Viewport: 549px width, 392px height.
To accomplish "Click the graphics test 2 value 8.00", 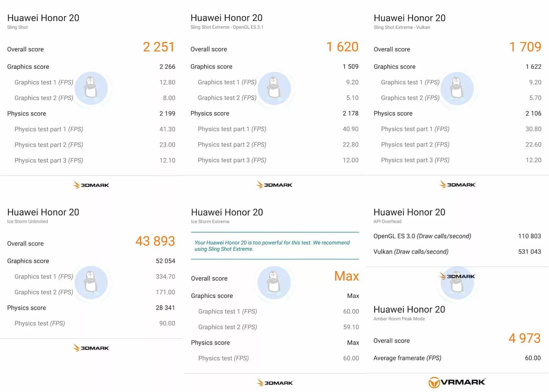I will click(x=169, y=98).
